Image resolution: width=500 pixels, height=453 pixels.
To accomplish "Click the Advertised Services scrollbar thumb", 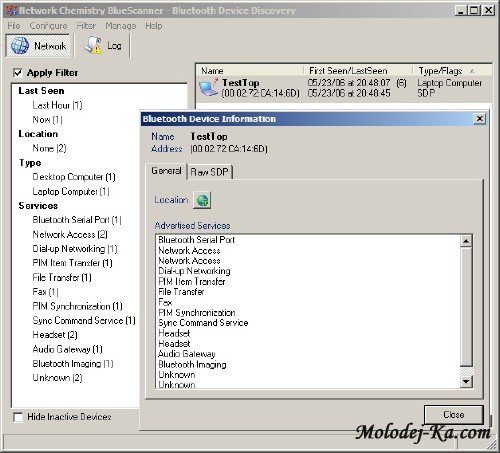I will pos(466,307).
